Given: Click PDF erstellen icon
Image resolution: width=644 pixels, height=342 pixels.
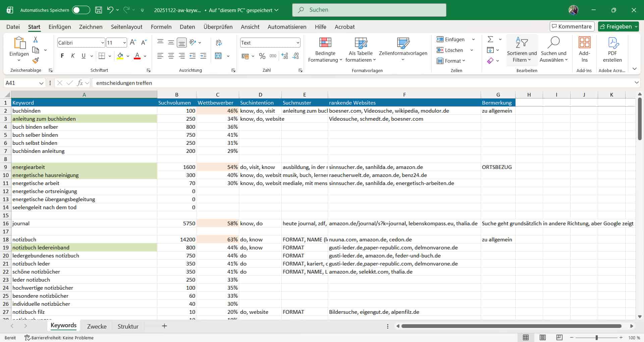Looking at the screenshot, I should tap(612, 43).
